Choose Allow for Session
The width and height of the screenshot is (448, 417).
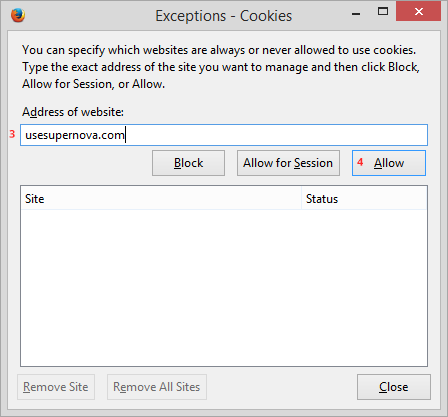tap(288, 163)
